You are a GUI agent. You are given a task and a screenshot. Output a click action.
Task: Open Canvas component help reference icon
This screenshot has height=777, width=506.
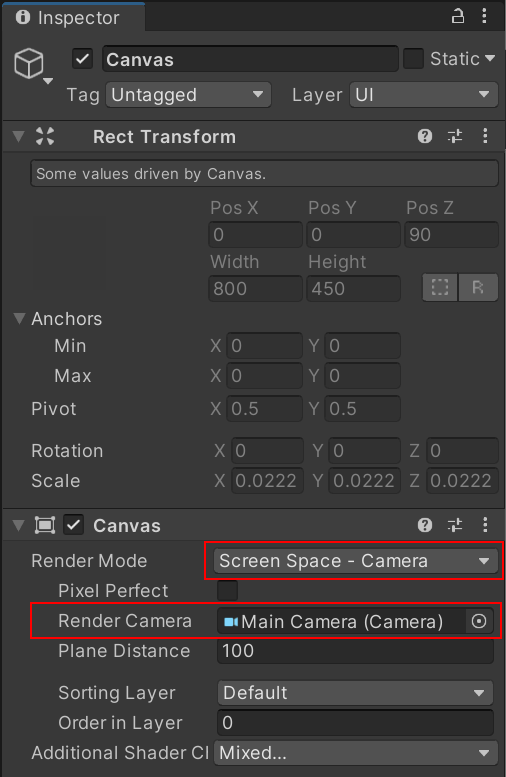tap(425, 525)
